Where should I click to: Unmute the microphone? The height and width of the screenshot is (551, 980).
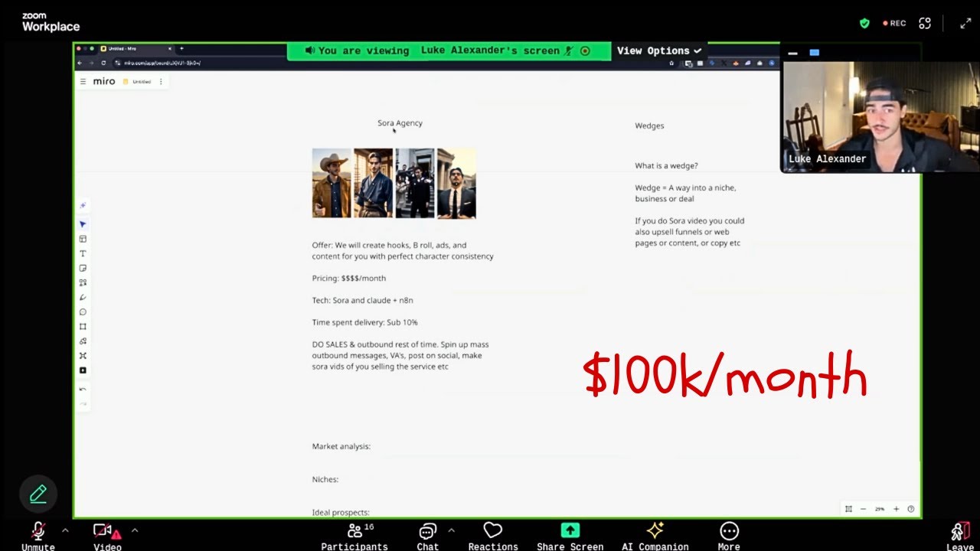(38, 536)
